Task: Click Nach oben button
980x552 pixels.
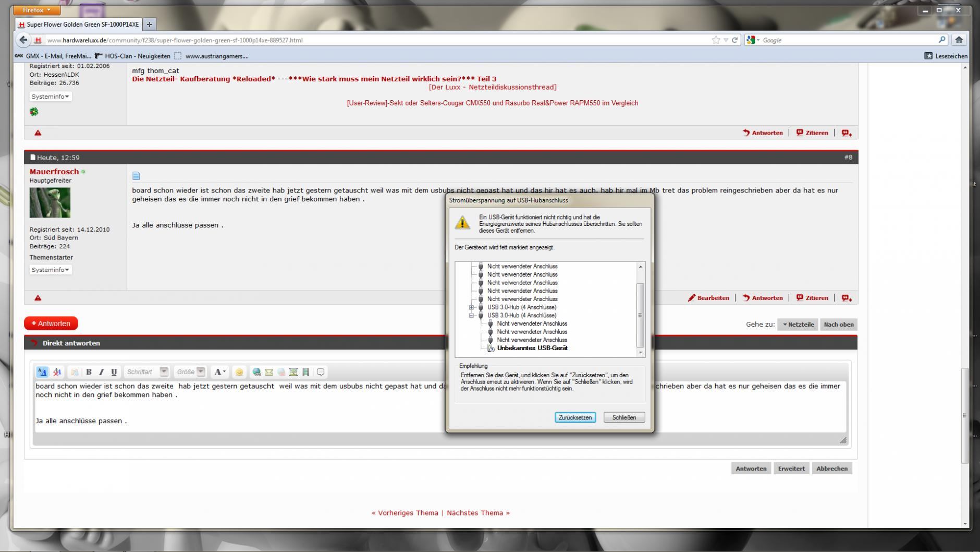Action: point(839,325)
